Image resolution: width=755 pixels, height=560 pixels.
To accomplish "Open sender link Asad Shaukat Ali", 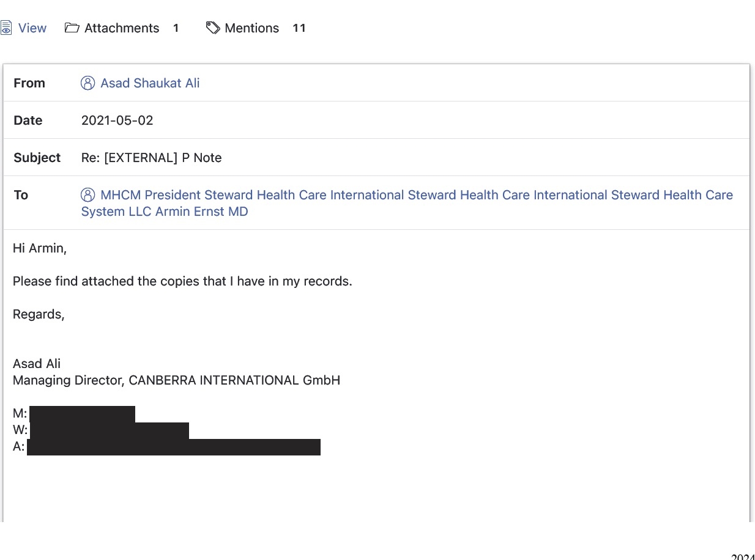I will point(150,83).
